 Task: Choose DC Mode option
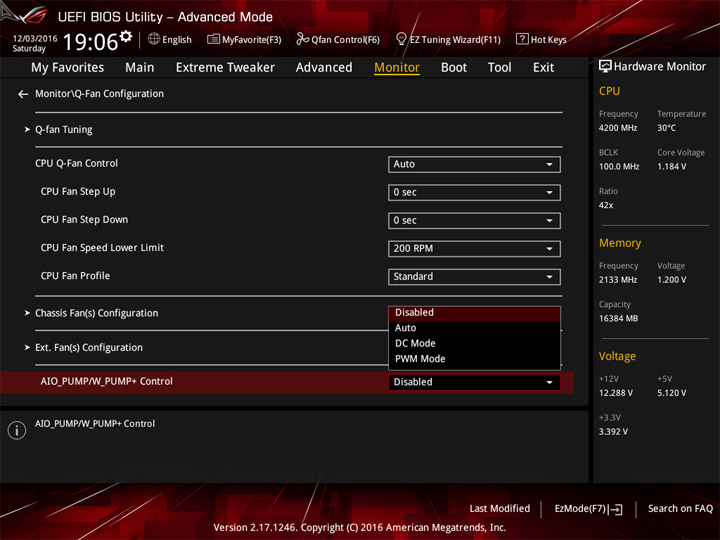[x=474, y=343]
